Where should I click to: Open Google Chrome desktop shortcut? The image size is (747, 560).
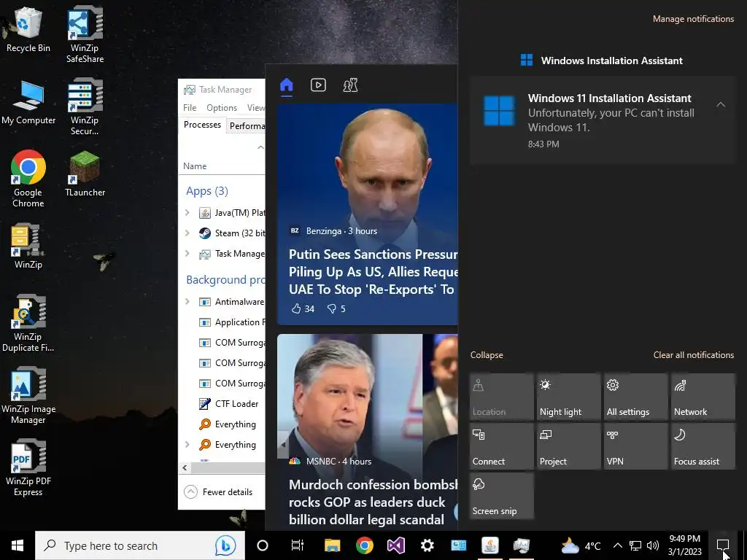(28, 179)
